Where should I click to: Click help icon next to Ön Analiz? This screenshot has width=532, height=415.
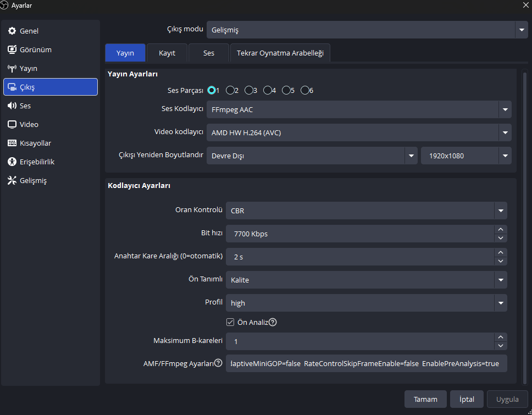[x=273, y=322]
